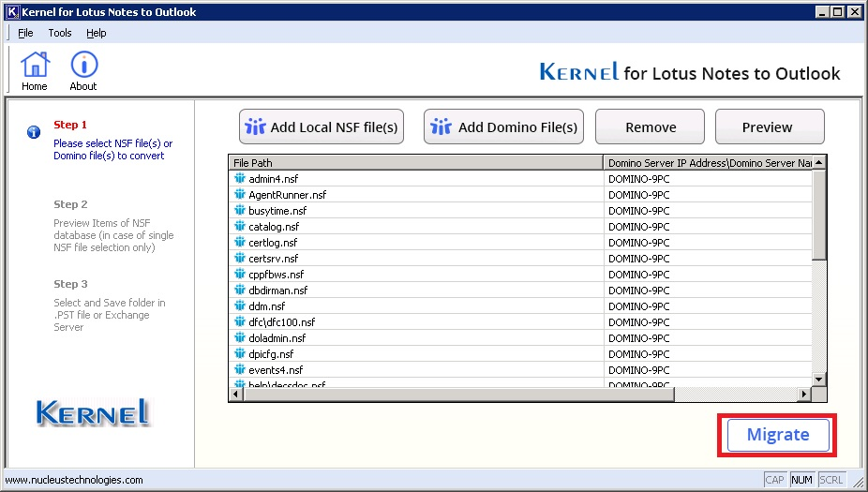
Task: Click the Remove button
Action: (650, 127)
